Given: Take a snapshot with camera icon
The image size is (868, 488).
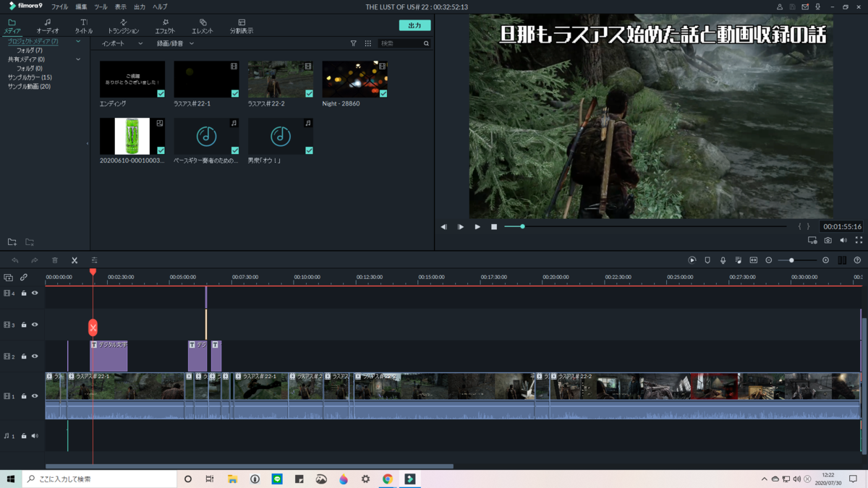Looking at the screenshot, I should (x=828, y=240).
